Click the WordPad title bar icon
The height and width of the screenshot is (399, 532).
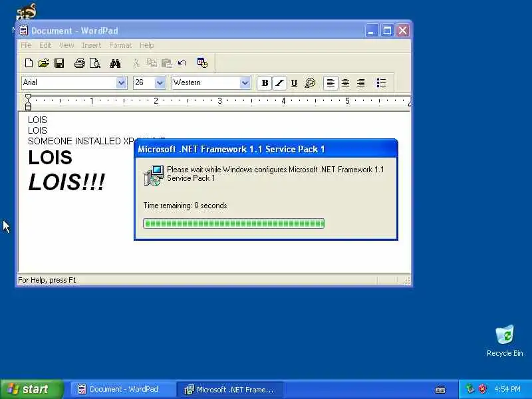pos(23,31)
